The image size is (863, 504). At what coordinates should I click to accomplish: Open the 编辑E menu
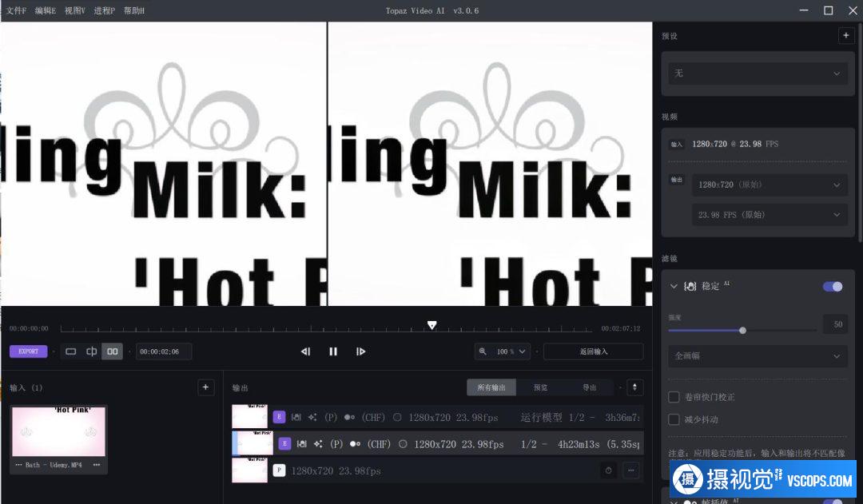pos(45,10)
